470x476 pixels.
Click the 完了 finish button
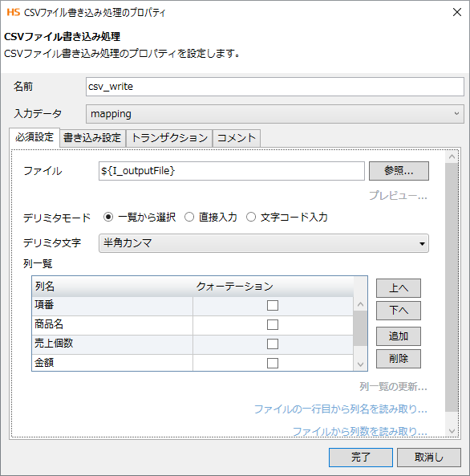point(361,458)
